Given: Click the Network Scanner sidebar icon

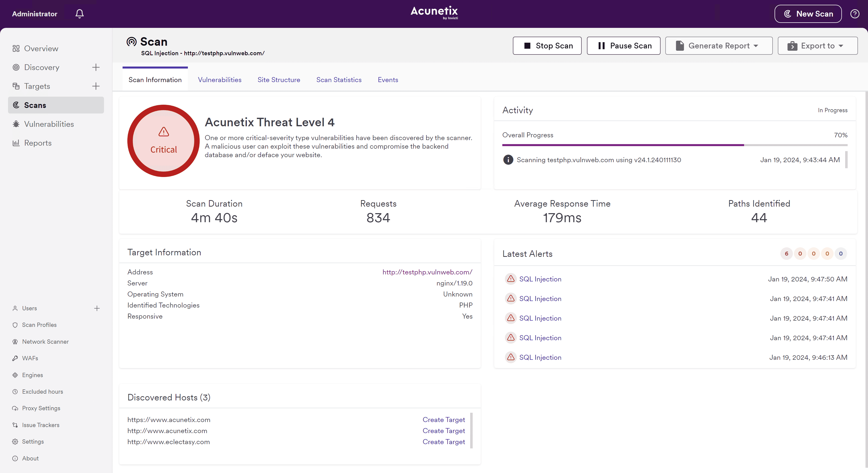Looking at the screenshot, I should 15,342.
